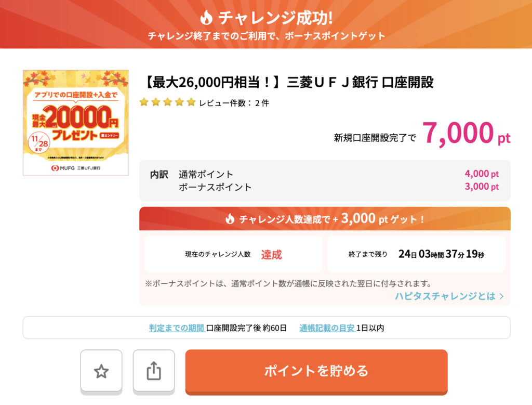
Task: Click the five-star review rating
Action: [x=167, y=102]
